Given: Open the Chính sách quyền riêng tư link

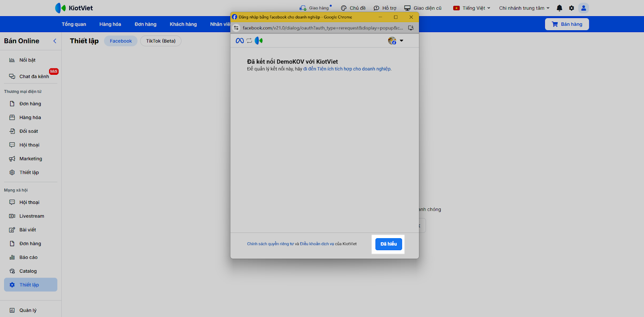Looking at the screenshot, I should [270, 244].
